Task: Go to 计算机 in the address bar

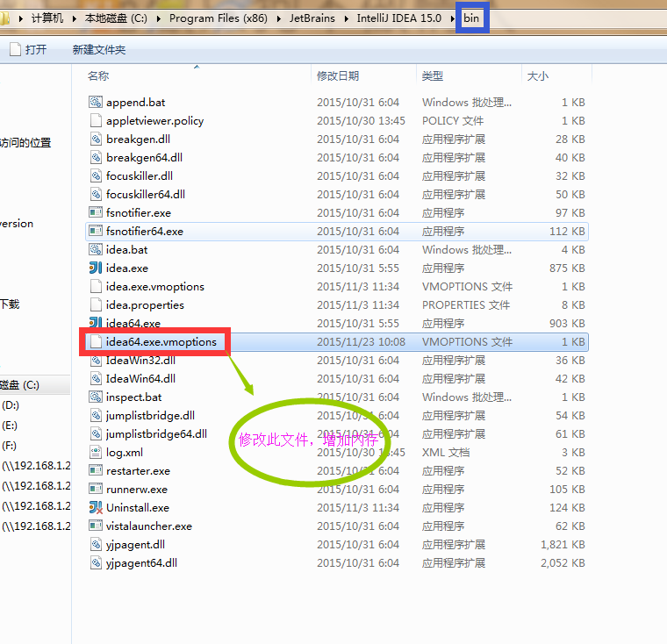Action: click(47, 18)
